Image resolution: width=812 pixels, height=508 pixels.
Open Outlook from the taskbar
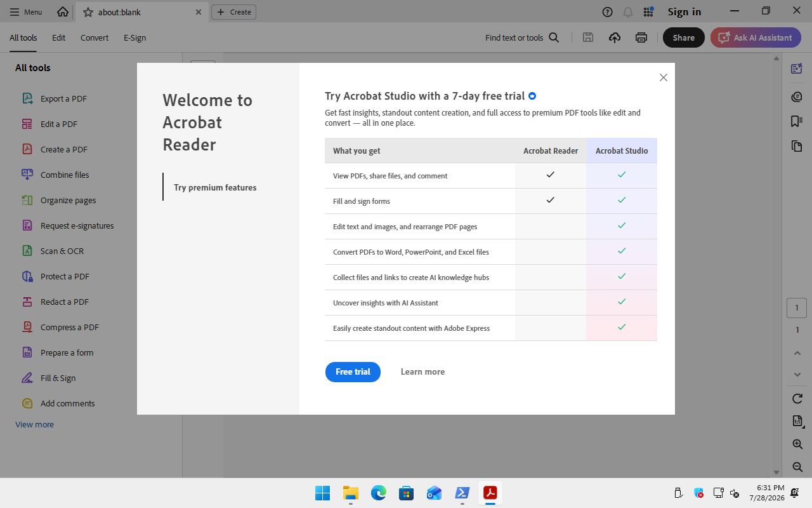434,493
